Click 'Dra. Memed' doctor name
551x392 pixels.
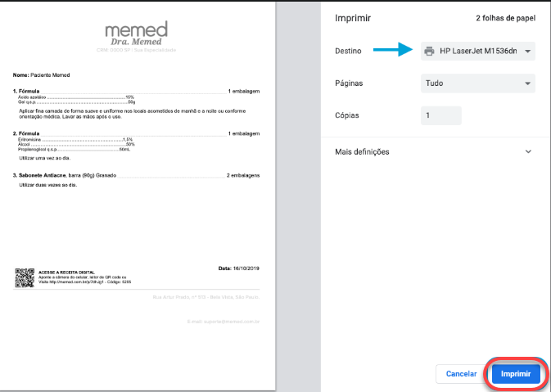point(136,42)
